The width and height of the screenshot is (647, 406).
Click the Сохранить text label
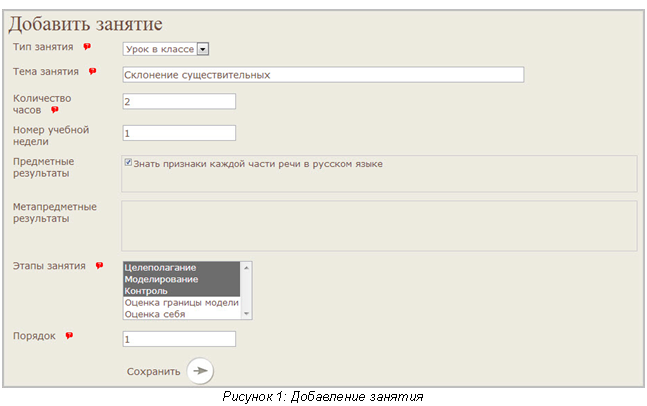[153, 371]
